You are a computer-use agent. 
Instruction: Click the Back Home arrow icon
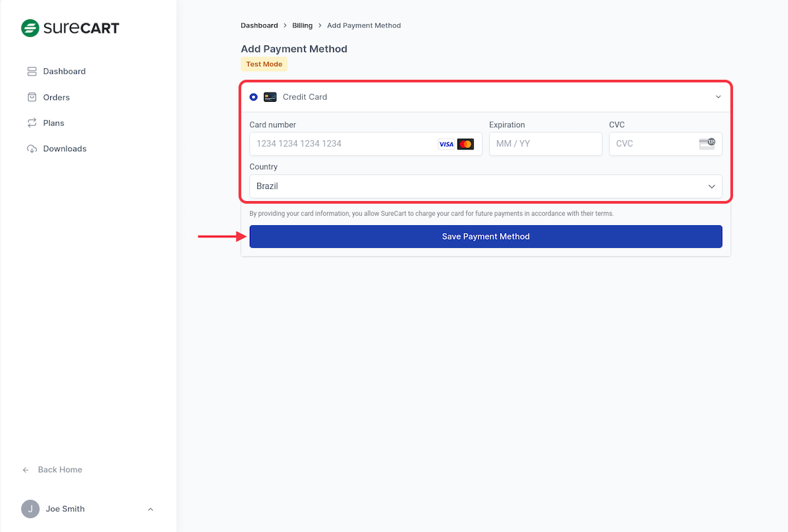tap(26, 470)
